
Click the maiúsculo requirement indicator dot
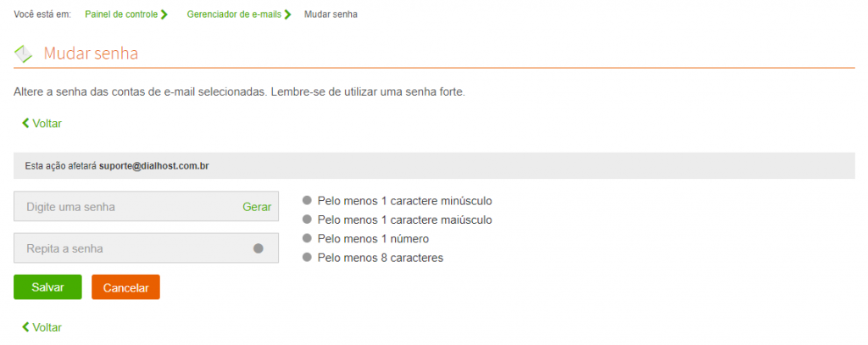tap(307, 220)
